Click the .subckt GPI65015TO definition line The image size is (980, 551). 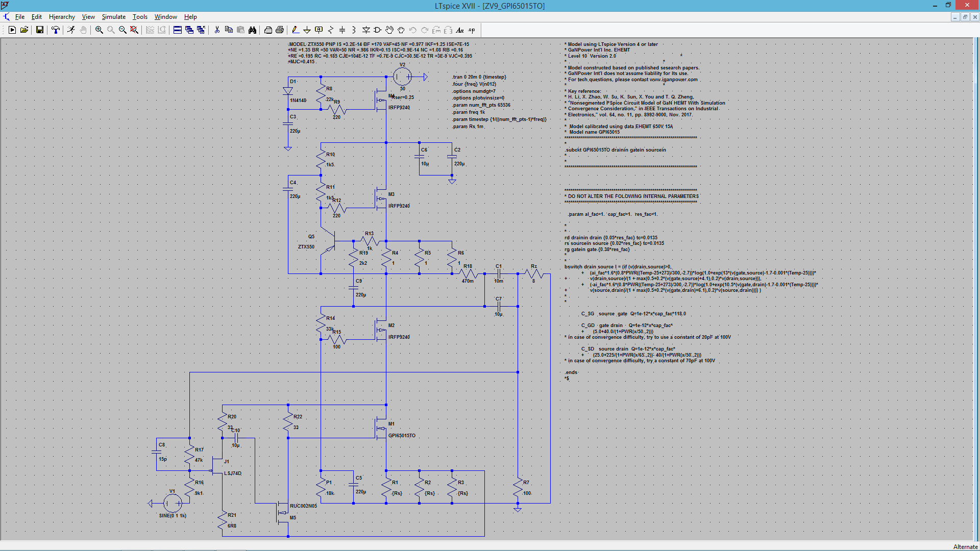[x=615, y=150]
